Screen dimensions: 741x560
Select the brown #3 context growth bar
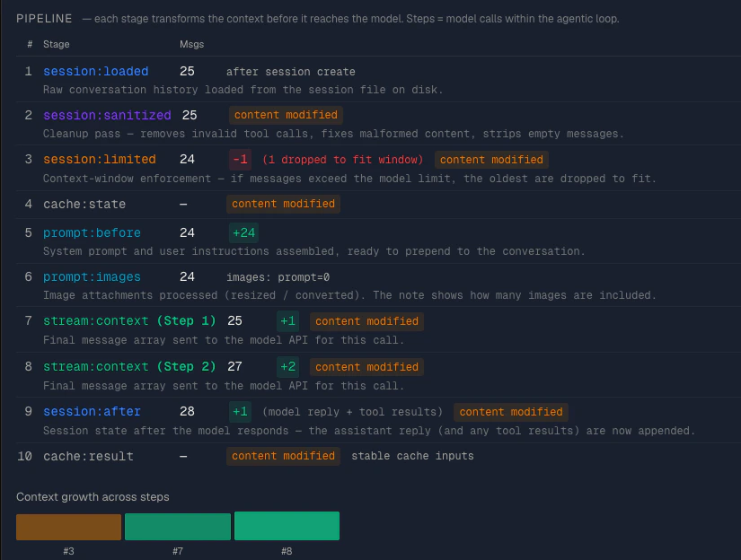(68, 527)
